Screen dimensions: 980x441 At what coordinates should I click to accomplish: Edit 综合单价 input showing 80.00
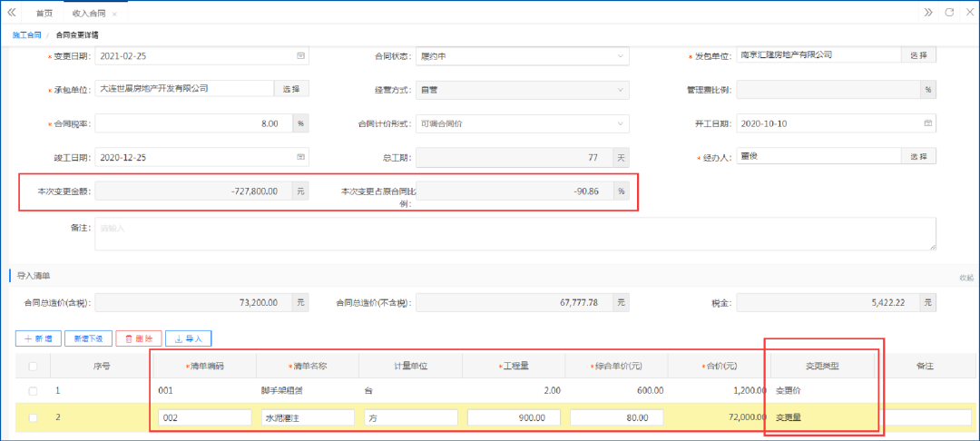pos(617,417)
